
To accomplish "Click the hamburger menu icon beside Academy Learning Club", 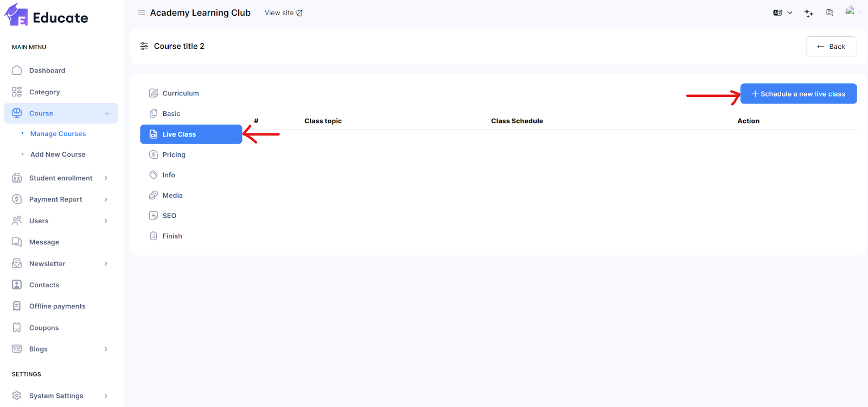I will pos(142,12).
